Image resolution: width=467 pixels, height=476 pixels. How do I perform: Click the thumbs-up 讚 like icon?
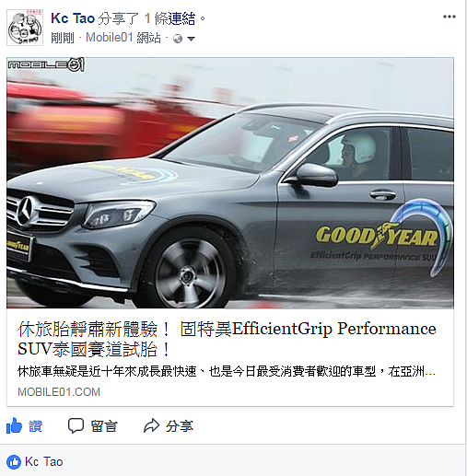pyautogui.click(x=14, y=425)
